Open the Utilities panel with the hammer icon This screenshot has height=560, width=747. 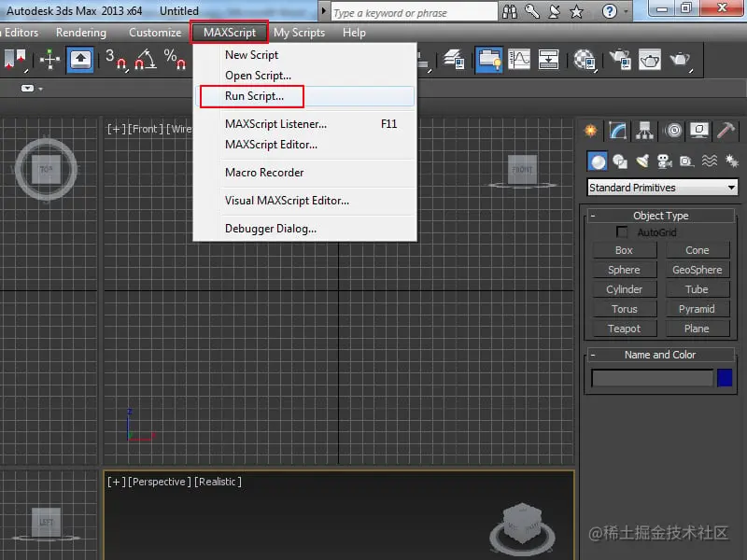[x=726, y=130]
